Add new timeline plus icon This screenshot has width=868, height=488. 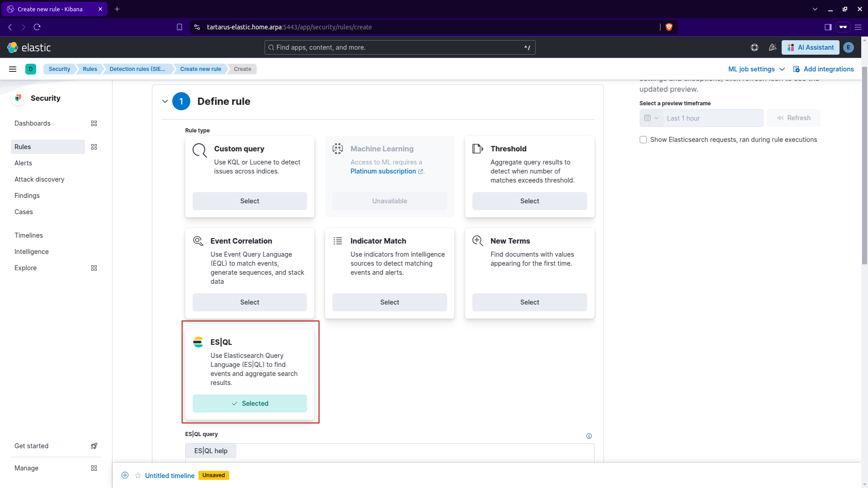click(x=125, y=475)
